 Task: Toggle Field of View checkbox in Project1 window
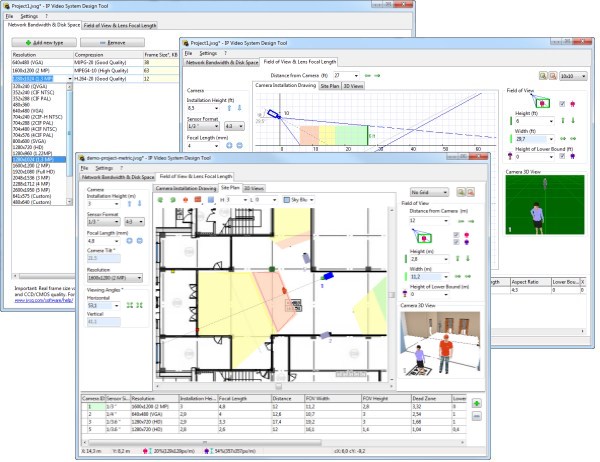(561, 103)
